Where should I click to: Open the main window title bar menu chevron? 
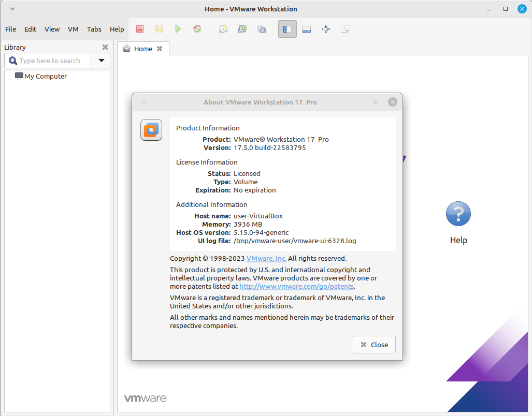point(12,9)
